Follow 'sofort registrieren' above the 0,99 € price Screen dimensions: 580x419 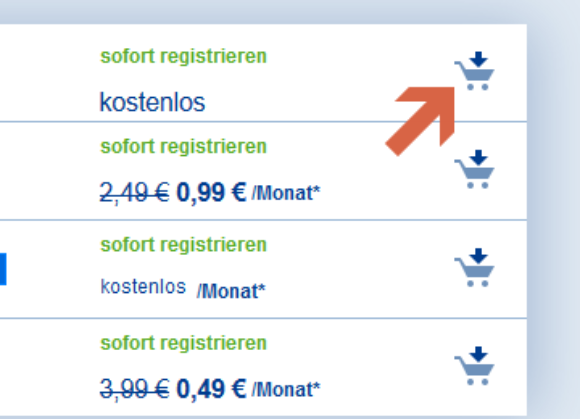coord(183,147)
